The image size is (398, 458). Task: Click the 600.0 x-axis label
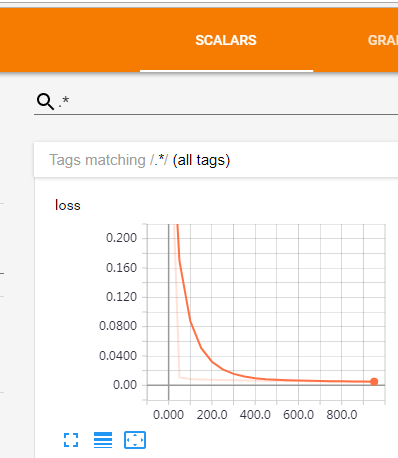click(x=298, y=415)
